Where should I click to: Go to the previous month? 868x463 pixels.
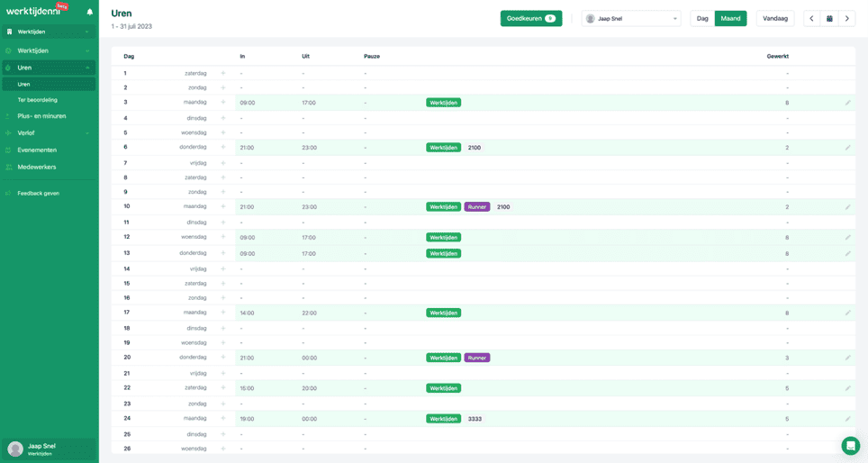coord(811,18)
